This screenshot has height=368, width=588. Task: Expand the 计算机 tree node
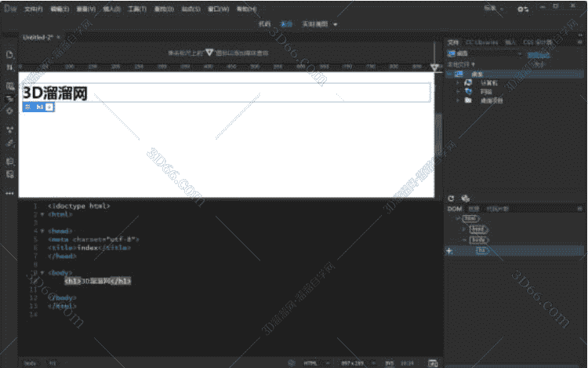(458, 82)
